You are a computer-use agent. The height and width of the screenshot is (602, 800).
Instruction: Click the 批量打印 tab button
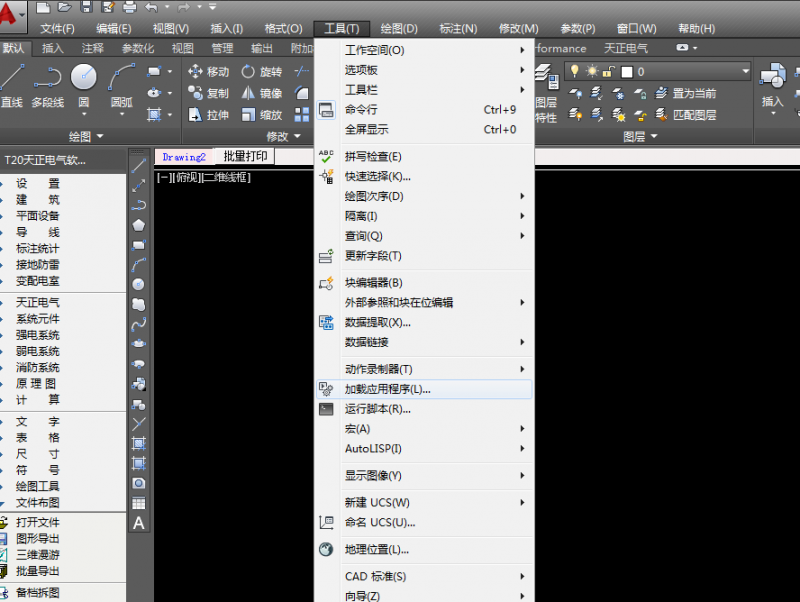coord(245,156)
